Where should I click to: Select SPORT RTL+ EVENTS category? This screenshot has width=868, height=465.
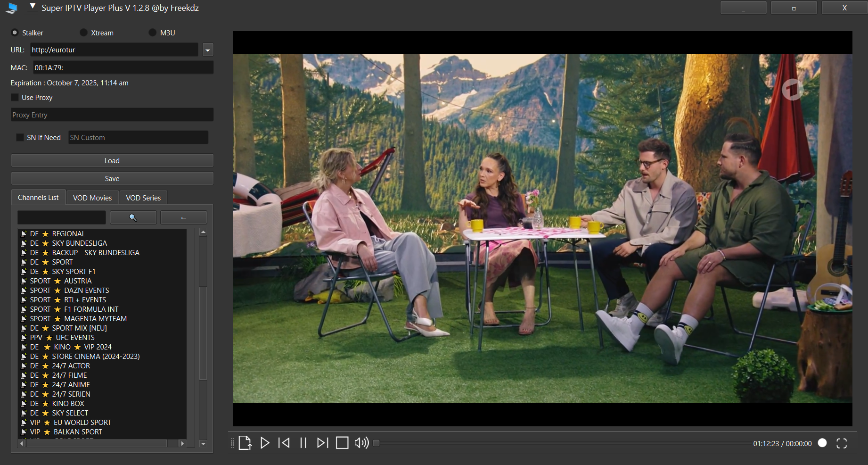(102, 299)
